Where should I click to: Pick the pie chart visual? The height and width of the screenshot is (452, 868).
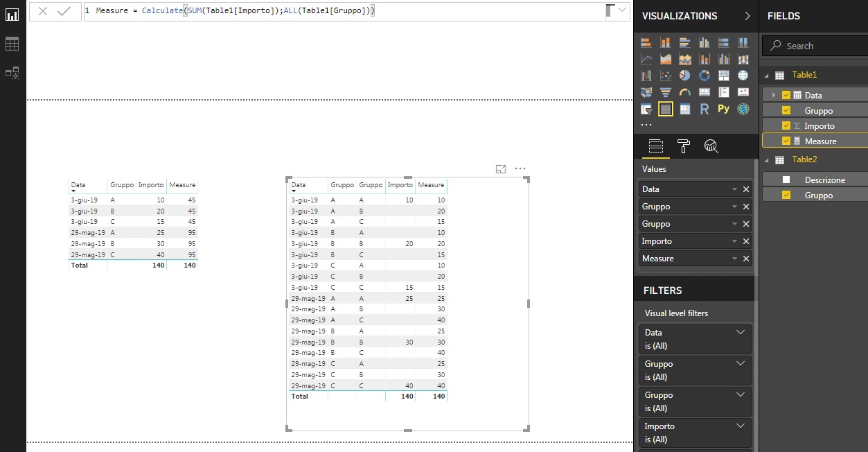[x=685, y=76]
